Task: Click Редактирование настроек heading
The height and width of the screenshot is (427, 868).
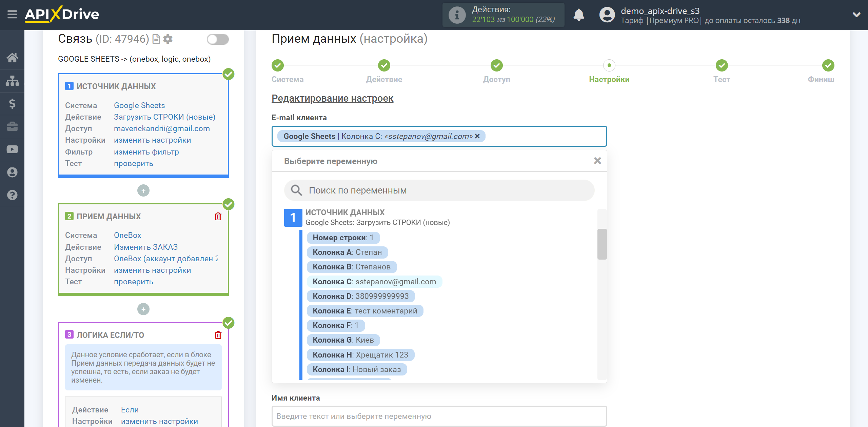Action: [x=332, y=98]
